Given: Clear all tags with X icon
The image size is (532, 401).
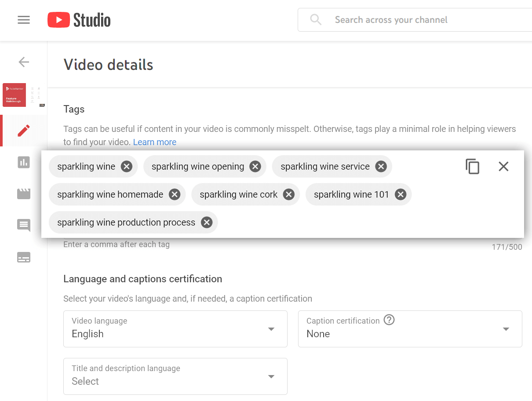Looking at the screenshot, I should (503, 166).
